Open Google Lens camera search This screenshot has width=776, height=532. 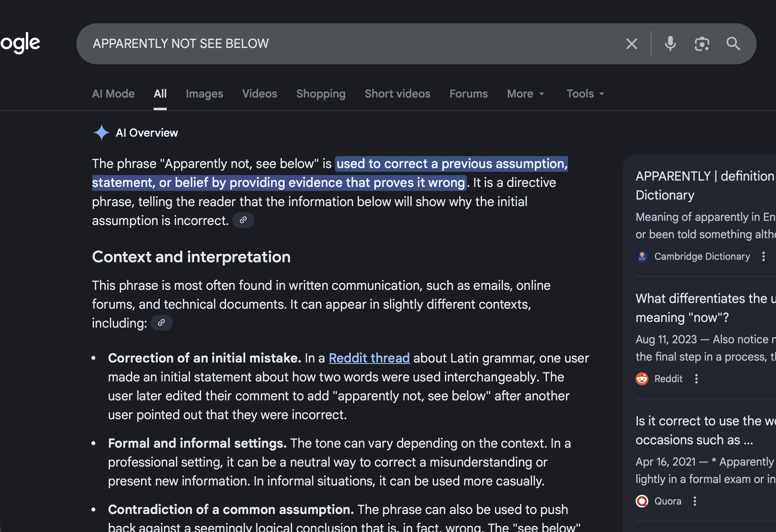click(x=702, y=44)
